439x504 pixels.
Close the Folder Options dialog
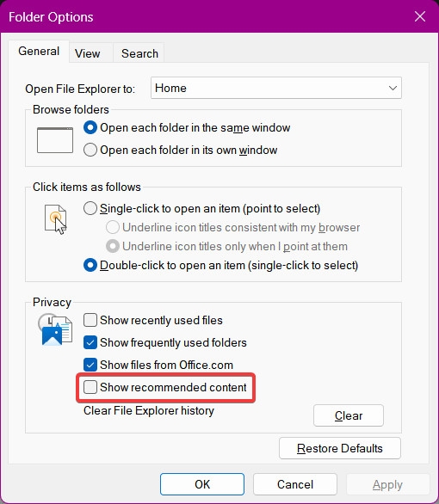[420, 16]
